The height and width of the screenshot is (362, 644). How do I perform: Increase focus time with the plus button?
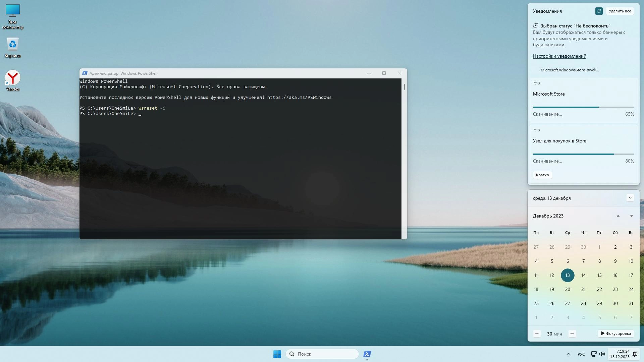tap(572, 334)
